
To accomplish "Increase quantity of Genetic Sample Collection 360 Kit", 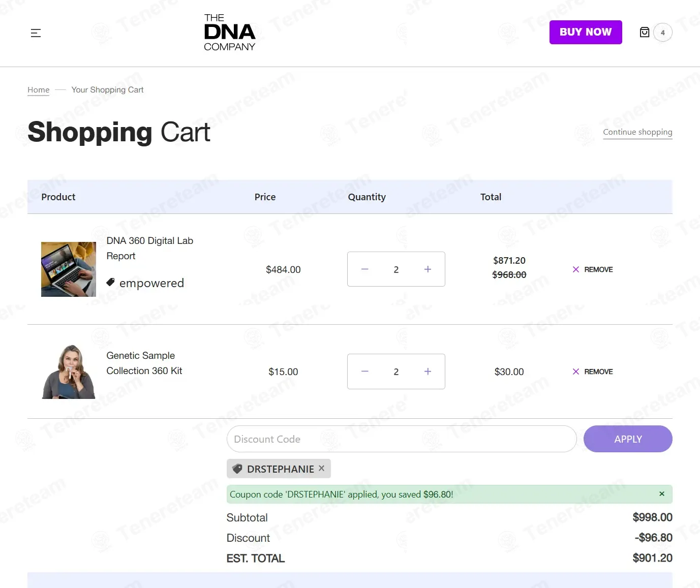I will [428, 372].
